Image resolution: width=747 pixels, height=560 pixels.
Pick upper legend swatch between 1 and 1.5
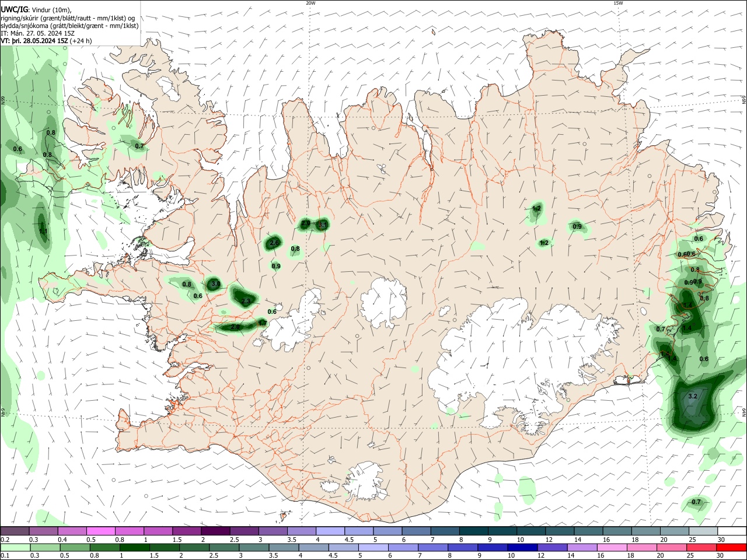[x=158, y=531]
